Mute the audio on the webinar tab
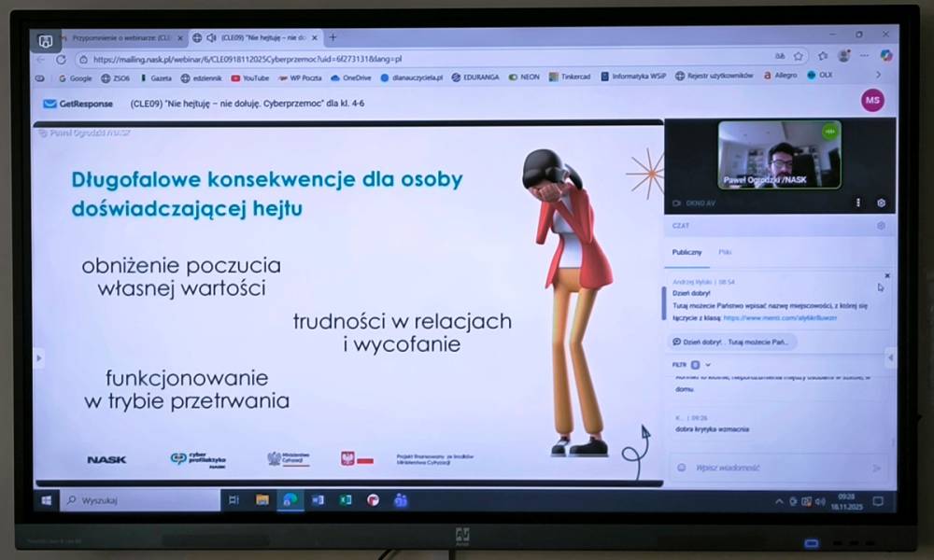 [211, 38]
